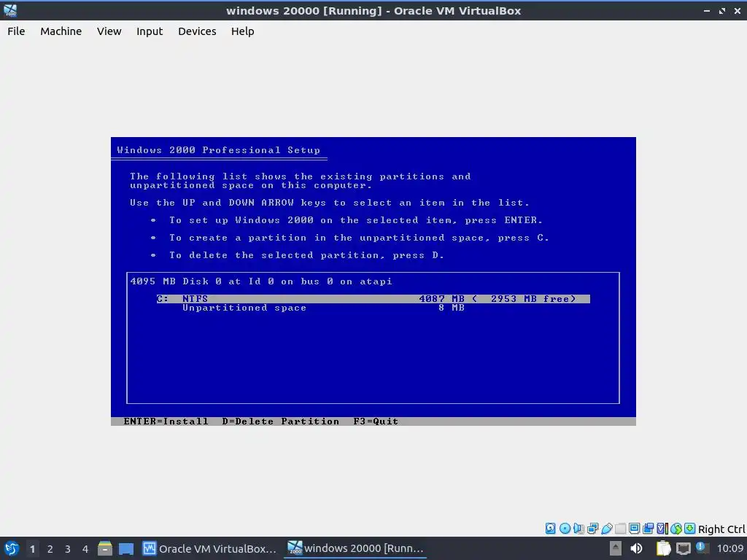Click the USB devices indicator icon
Viewport: 747px width, 560px height.
point(607,528)
